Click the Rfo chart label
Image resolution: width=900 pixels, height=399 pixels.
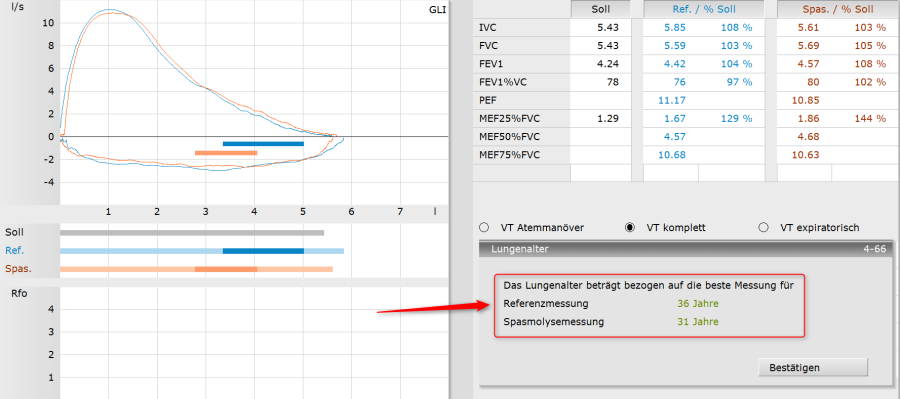pyautogui.click(x=20, y=294)
